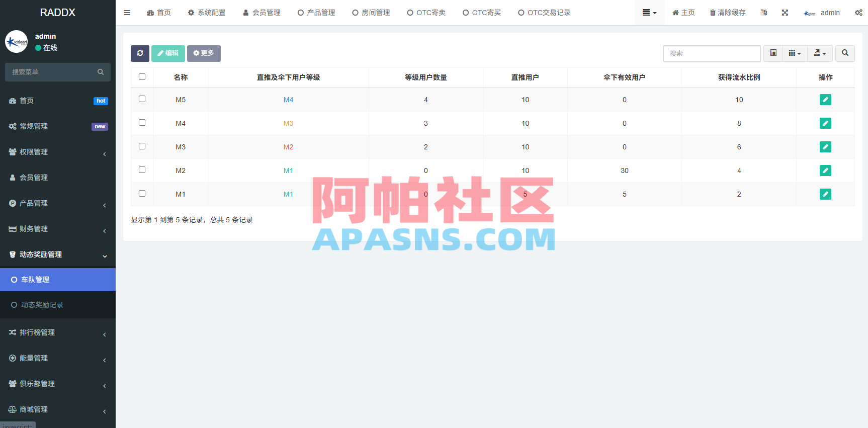Expand the 产品管理 sidebar menu
Screen dimensions: 868x428
tap(58, 203)
